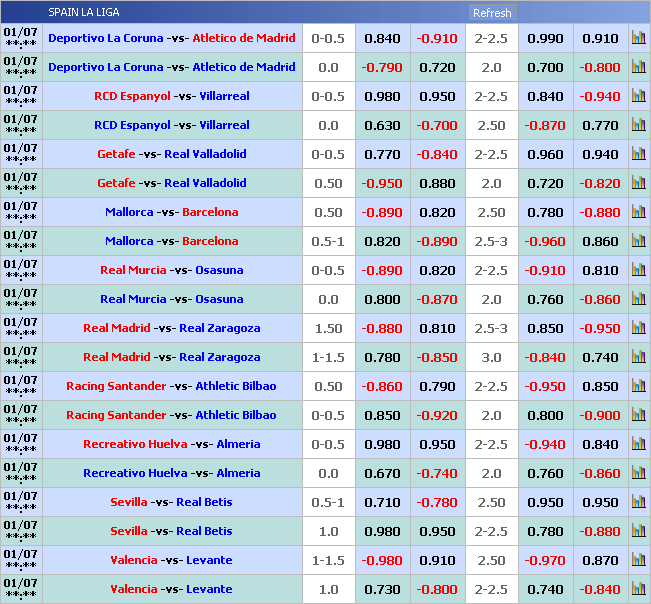Click the 0.990 over odds for Deportivo match
651x604 pixels.
point(545,38)
